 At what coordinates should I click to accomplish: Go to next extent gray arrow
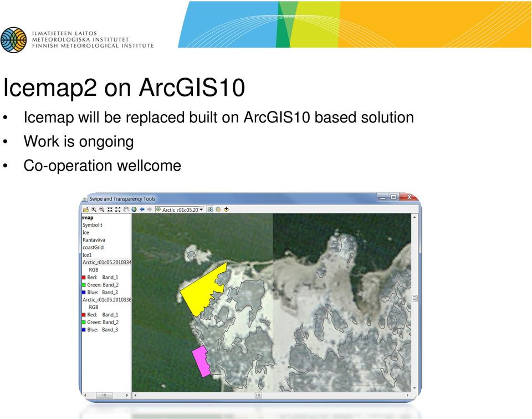pyautogui.click(x=149, y=209)
